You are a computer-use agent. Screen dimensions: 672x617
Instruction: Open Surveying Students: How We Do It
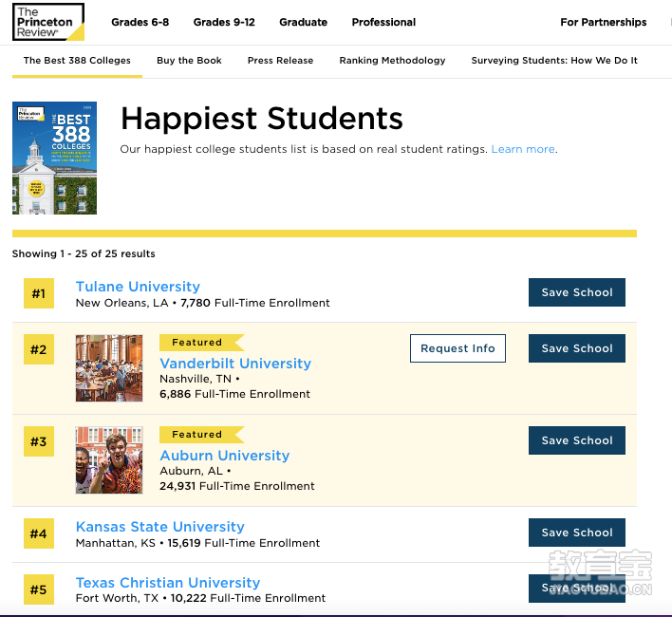[554, 61]
